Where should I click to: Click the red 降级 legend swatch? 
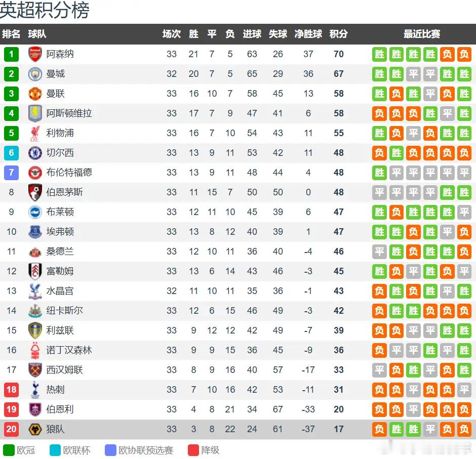tap(193, 450)
